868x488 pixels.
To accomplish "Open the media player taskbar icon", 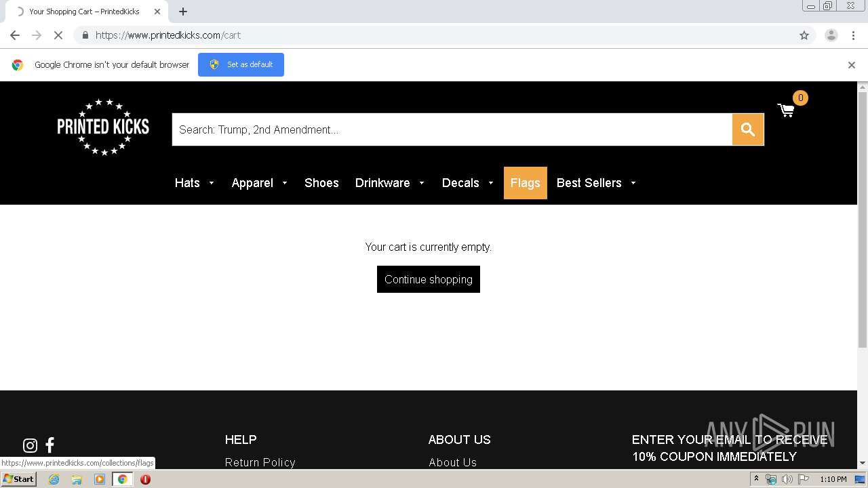I will click(100, 479).
